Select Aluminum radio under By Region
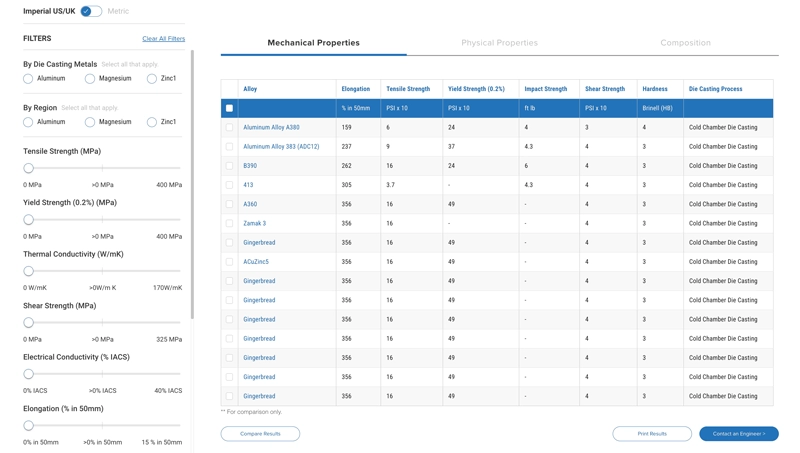Image resolution: width=800 pixels, height=453 pixels. point(28,122)
